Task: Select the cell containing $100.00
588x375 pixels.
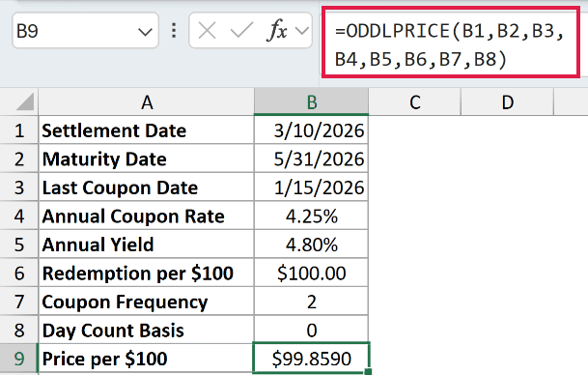Action: point(311,273)
